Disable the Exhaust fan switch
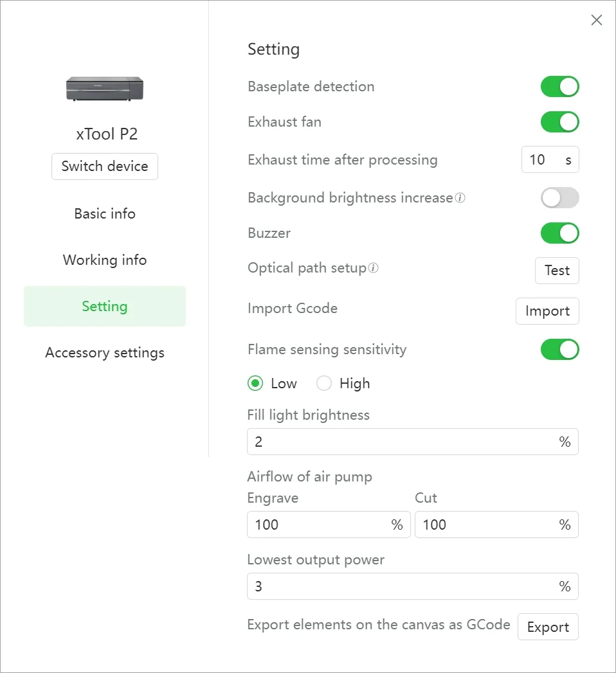This screenshot has width=616, height=673. coord(560,122)
